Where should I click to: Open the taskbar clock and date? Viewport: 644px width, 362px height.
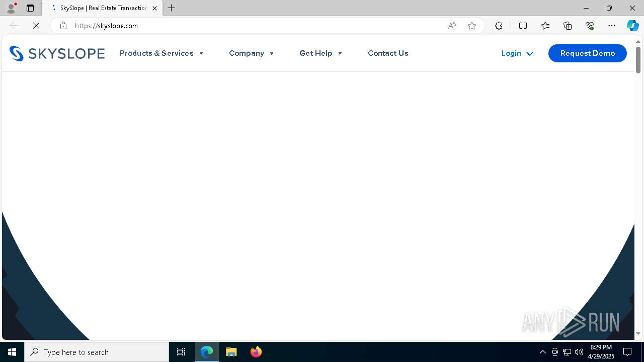(x=601, y=352)
